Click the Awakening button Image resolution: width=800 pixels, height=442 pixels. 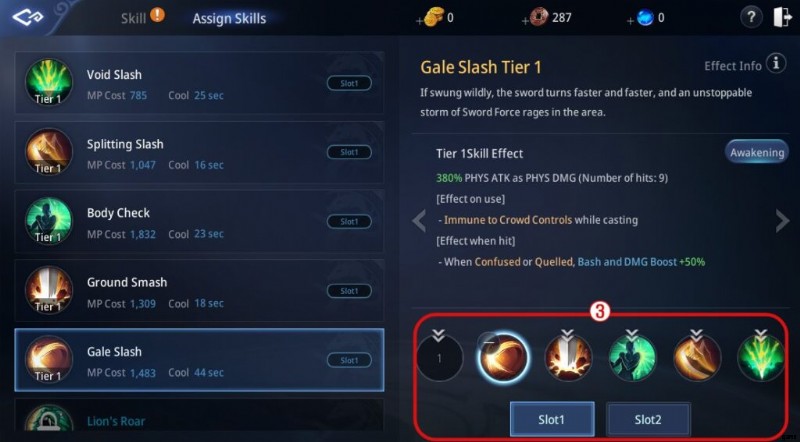pos(757,153)
